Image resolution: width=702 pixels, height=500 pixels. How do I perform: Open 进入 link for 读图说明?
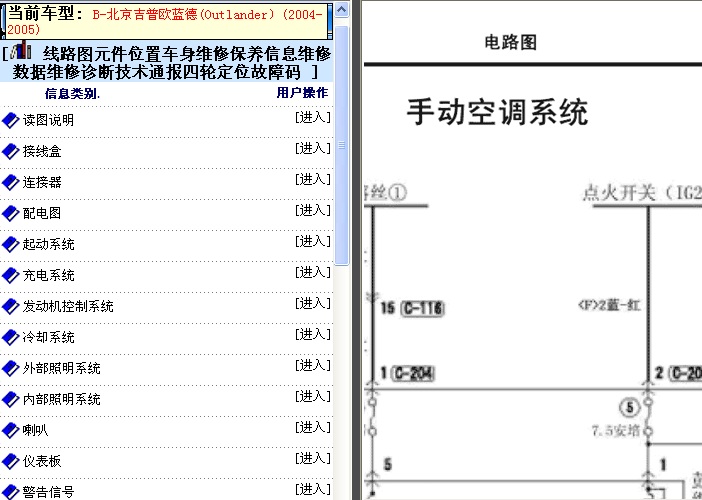coord(312,117)
